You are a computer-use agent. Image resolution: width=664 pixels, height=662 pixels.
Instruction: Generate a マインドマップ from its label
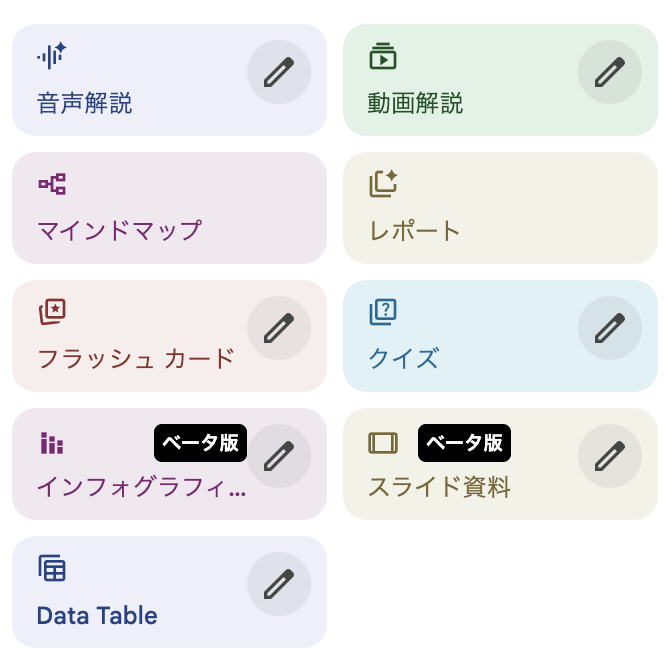pos(119,231)
